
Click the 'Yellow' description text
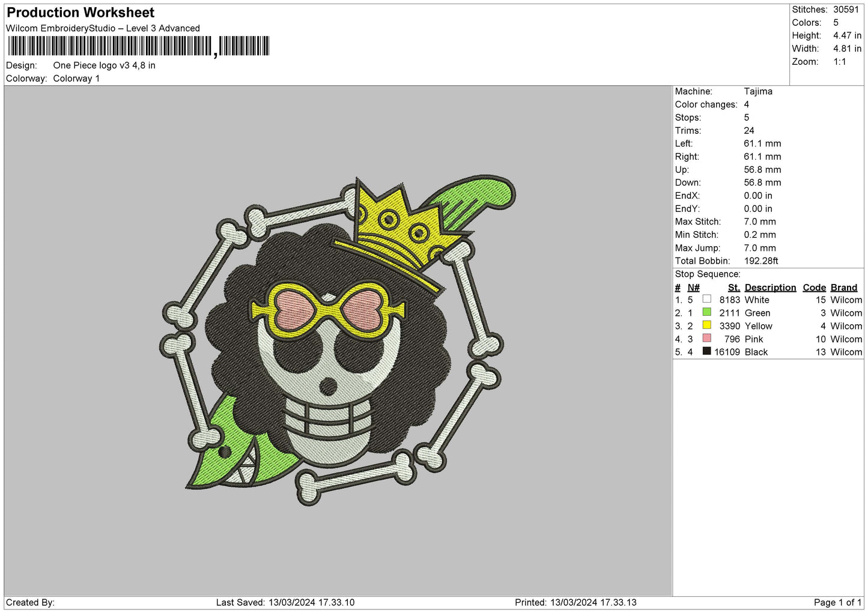(759, 326)
